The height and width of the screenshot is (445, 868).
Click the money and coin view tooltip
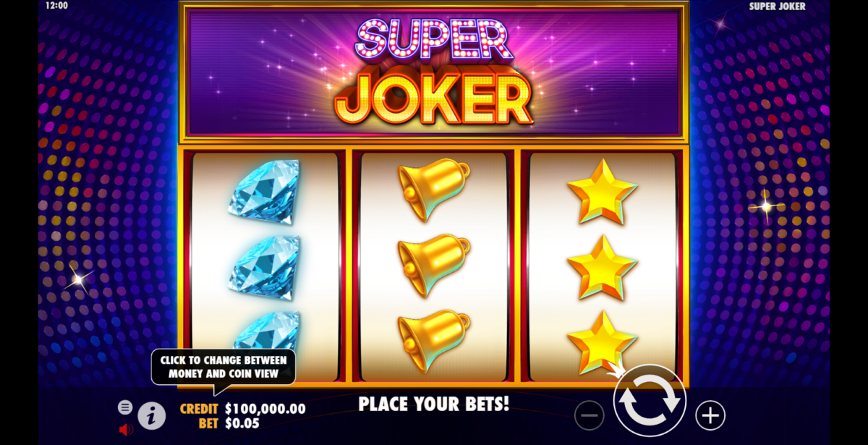[224, 367]
